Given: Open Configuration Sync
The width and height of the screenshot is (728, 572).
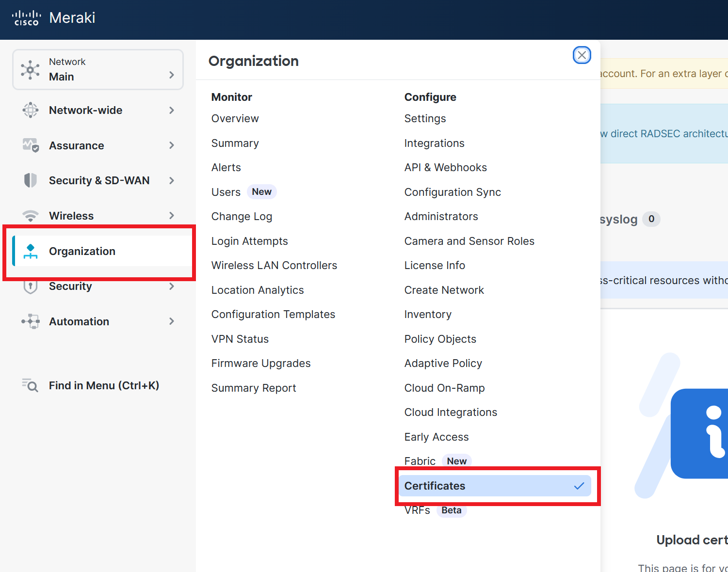Looking at the screenshot, I should 453,192.
